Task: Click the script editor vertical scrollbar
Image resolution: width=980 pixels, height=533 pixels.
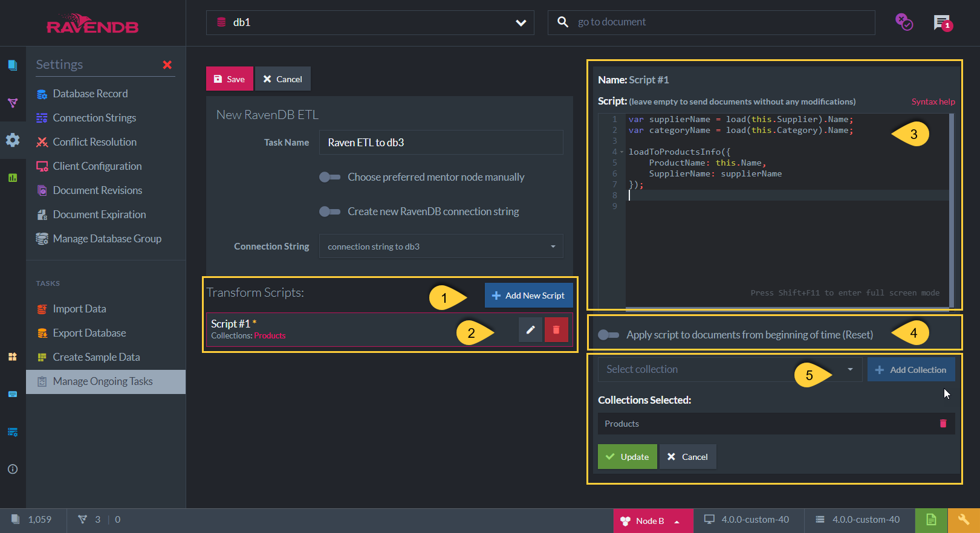Action: 952,210
